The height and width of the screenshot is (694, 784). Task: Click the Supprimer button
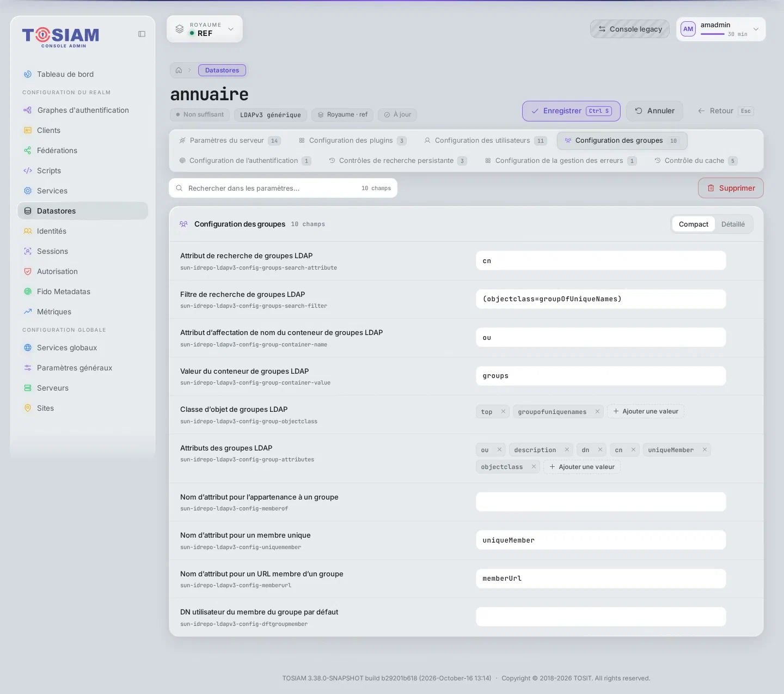(731, 188)
